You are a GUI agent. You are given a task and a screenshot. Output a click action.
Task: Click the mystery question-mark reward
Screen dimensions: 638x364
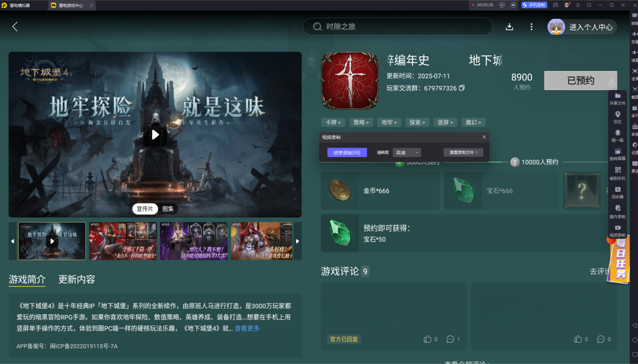[582, 191]
